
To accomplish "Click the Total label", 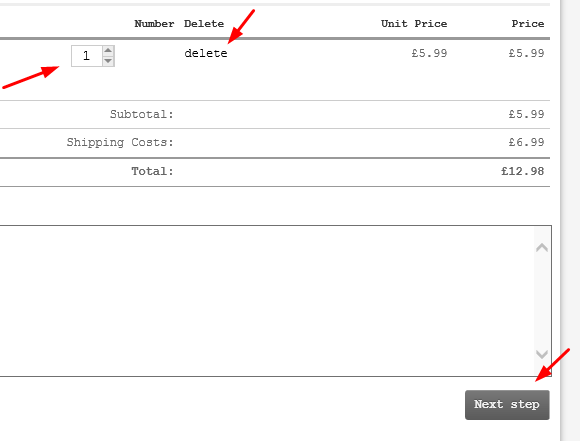I will (x=152, y=171).
